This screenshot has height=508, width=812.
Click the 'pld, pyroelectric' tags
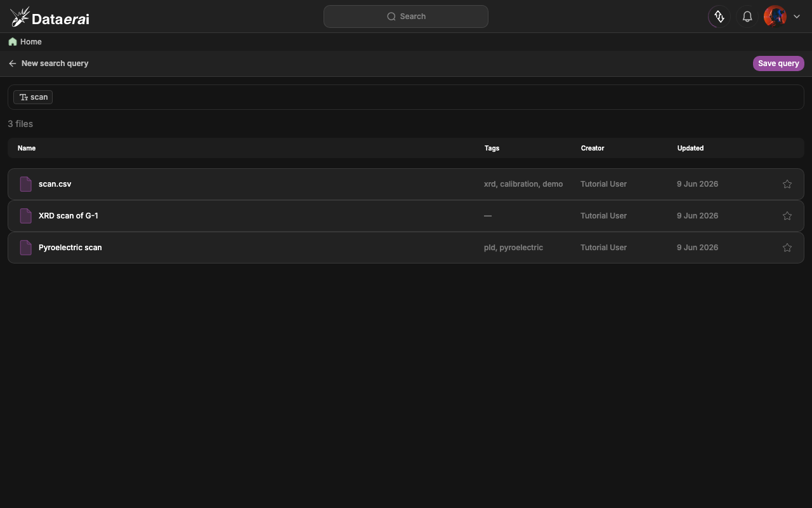point(513,248)
